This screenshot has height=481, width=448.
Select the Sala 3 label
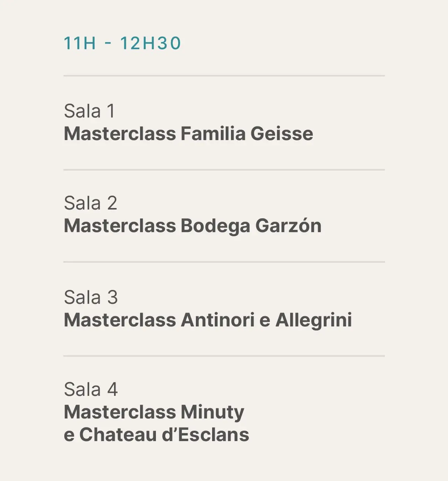click(x=91, y=297)
